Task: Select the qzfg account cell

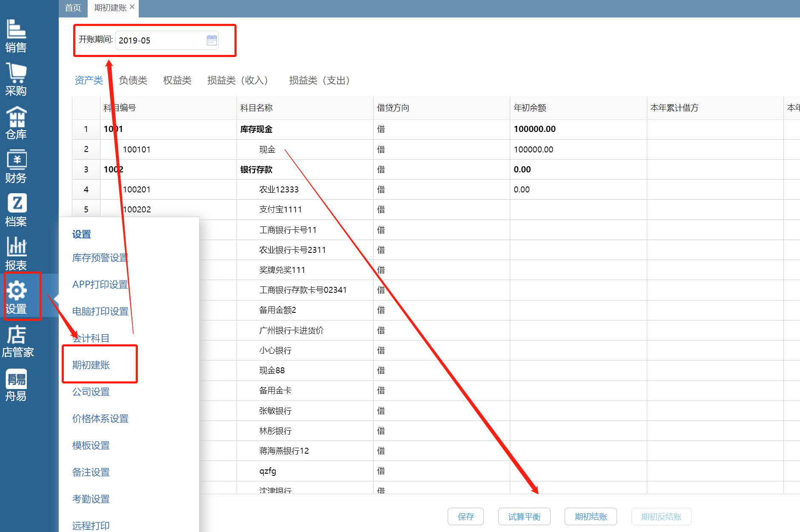Action: (305, 471)
